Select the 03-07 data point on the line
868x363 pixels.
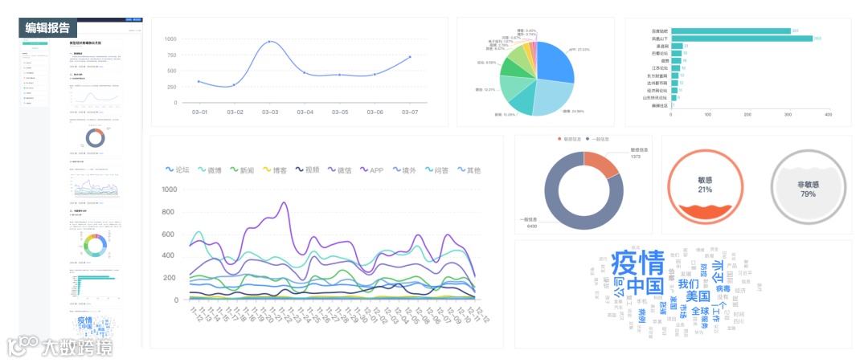click(410, 56)
